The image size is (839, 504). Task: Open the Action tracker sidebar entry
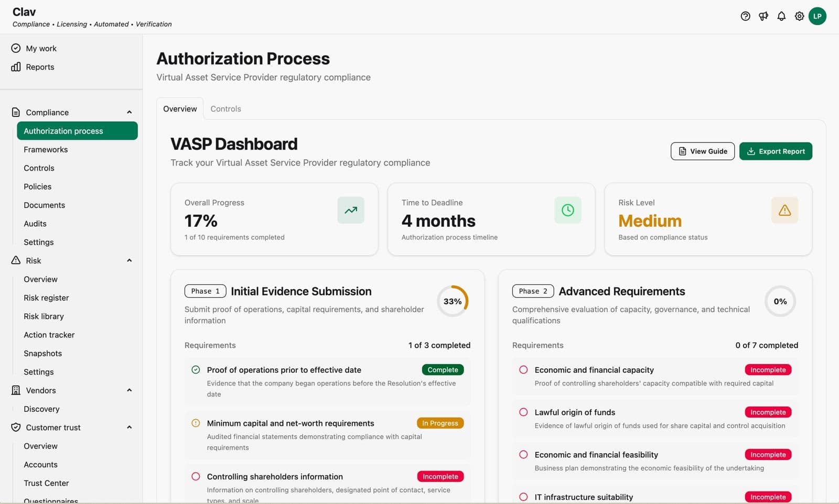[x=49, y=334]
